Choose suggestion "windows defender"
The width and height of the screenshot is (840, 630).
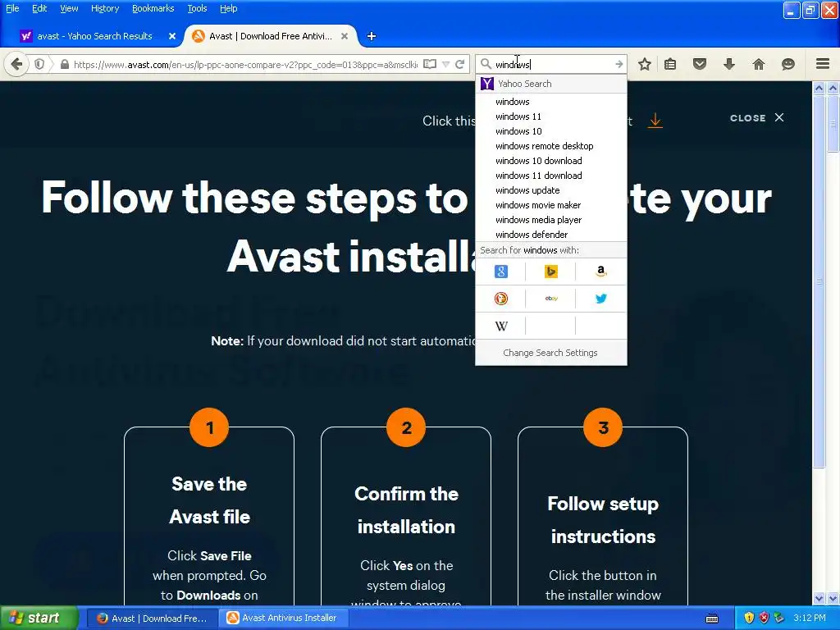(x=550, y=235)
